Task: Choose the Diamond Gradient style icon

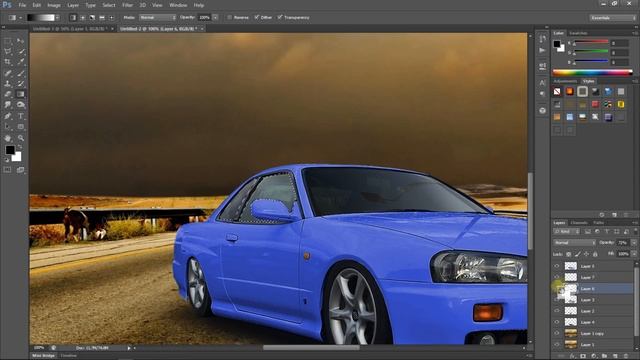Action: tap(111, 18)
